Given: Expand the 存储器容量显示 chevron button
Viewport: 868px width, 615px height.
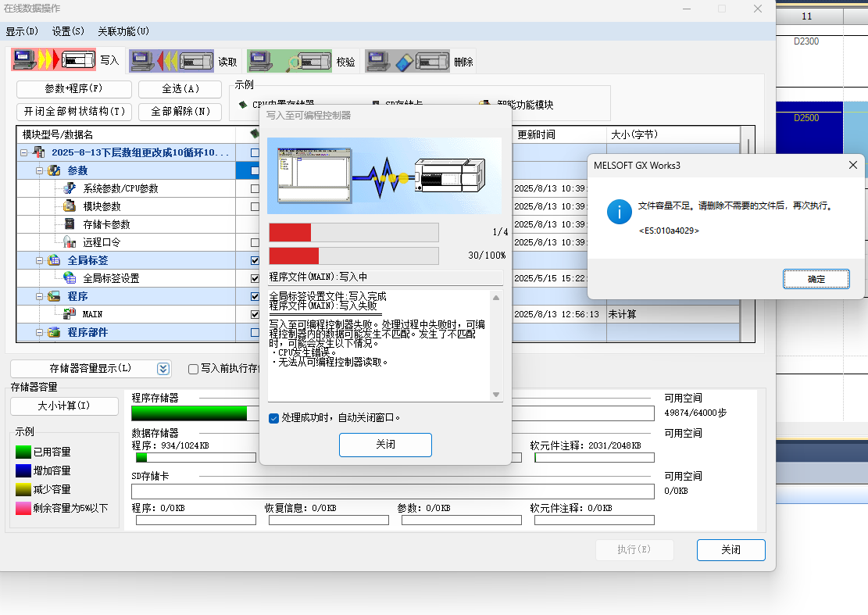Looking at the screenshot, I should click(163, 369).
